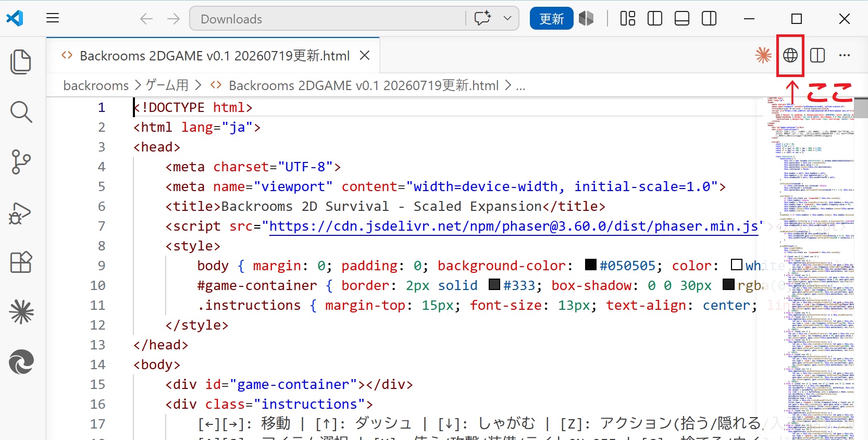Open the Edge tools icon in the activity bar
Screen dimensions: 868x440
[21, 362]
